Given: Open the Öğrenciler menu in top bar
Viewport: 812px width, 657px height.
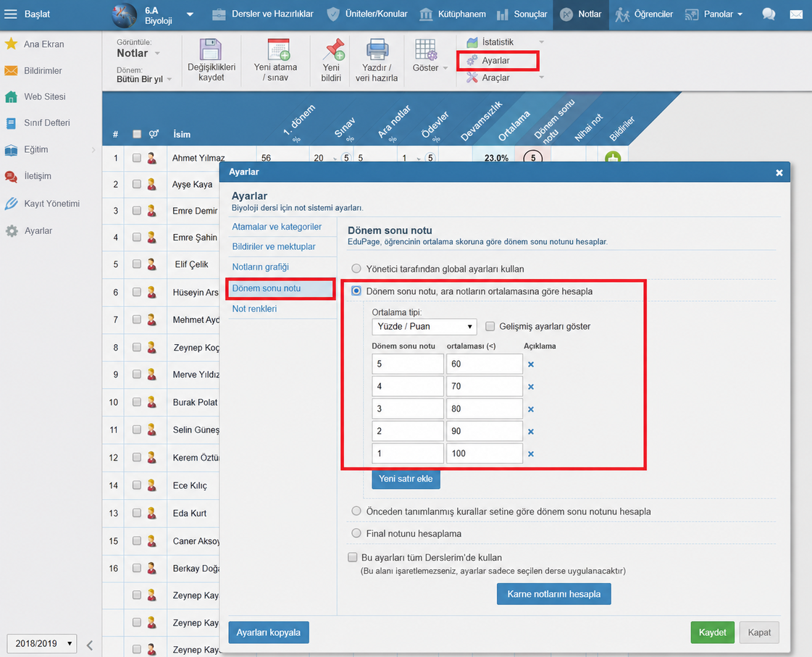Looking at the screenshot, I should click(x=644, y=14).
